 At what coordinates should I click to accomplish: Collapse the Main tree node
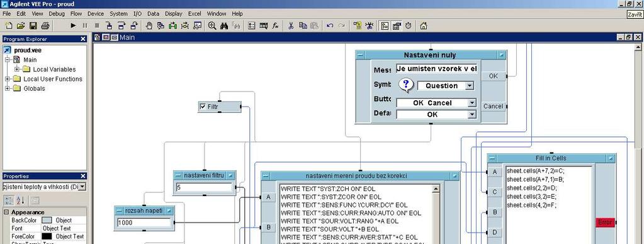[8, 60]
